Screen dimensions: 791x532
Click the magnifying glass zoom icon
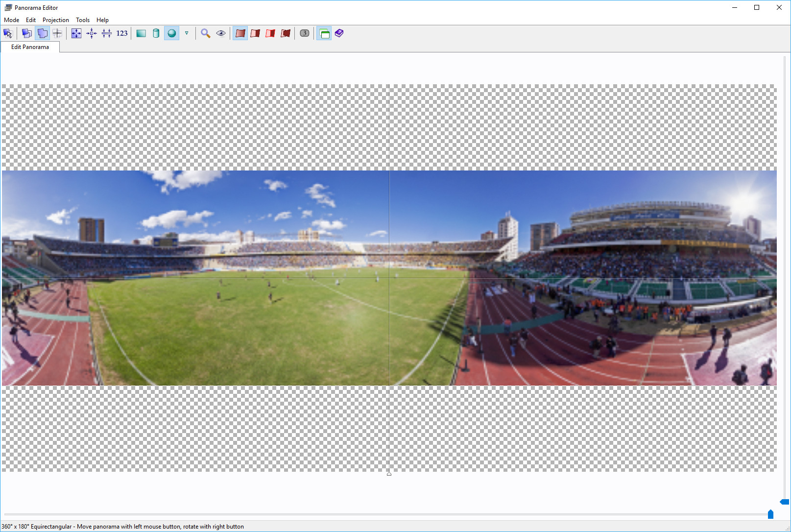click(x=206, y=33)
